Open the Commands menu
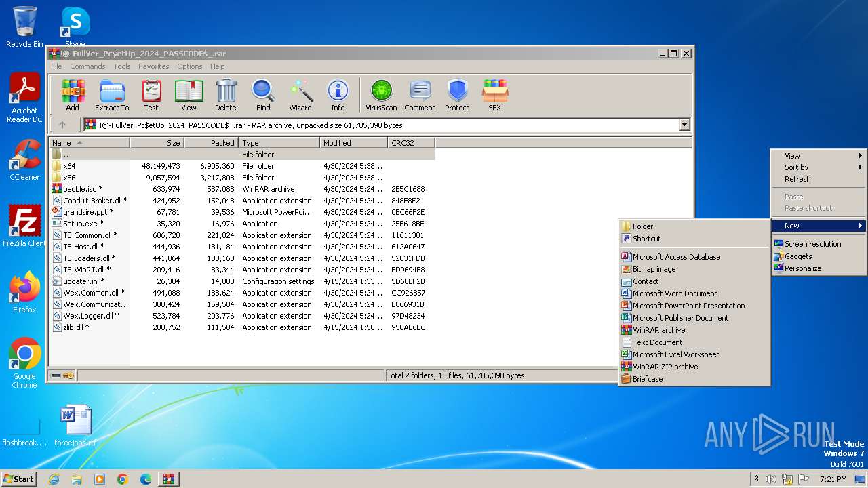Viewport: 868px width, 488px height. click(87, 66)
